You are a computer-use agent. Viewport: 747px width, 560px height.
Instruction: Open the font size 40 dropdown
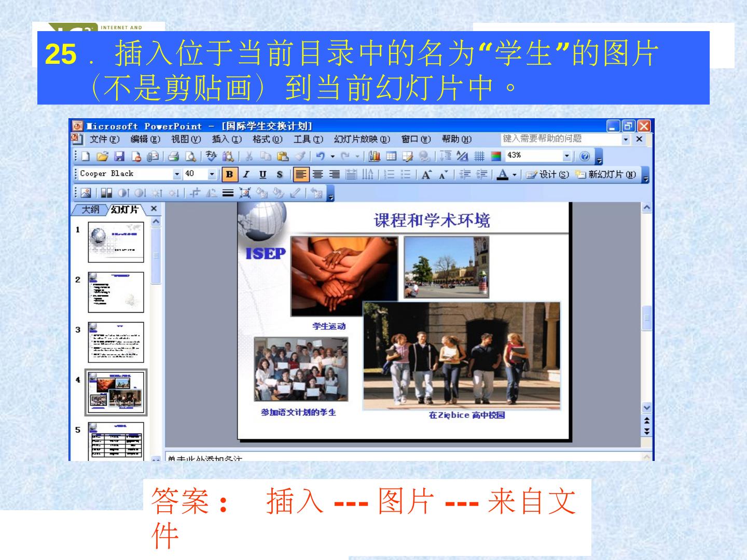212,174
